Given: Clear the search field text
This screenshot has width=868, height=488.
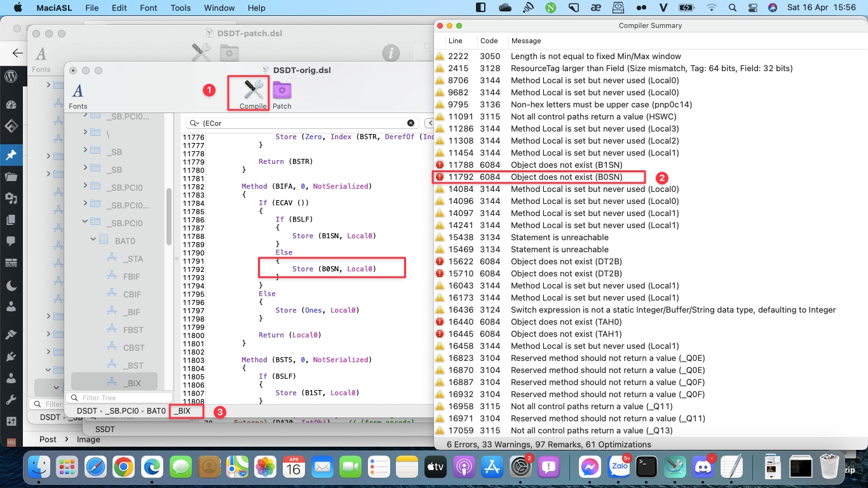Looking at the screenshot, I should 410,123.
